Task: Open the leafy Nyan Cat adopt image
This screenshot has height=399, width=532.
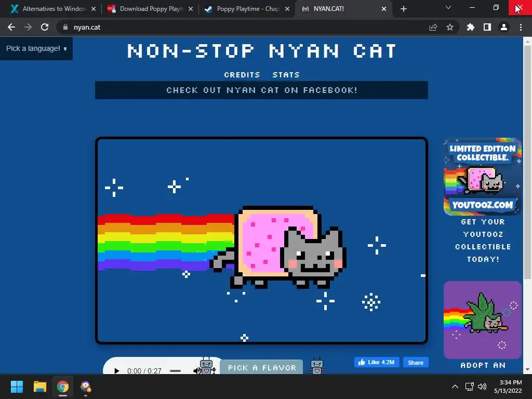Action: (x=483, y=320)
